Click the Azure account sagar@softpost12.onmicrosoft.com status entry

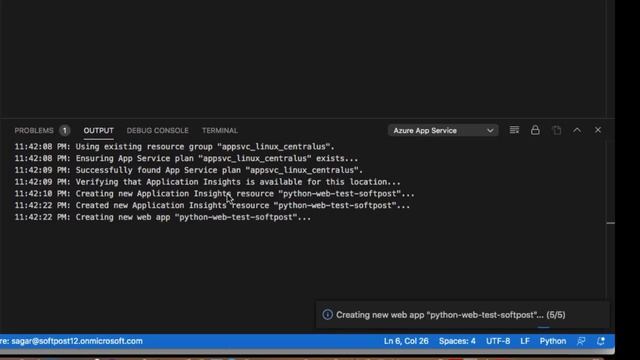(x=71, y=341)
